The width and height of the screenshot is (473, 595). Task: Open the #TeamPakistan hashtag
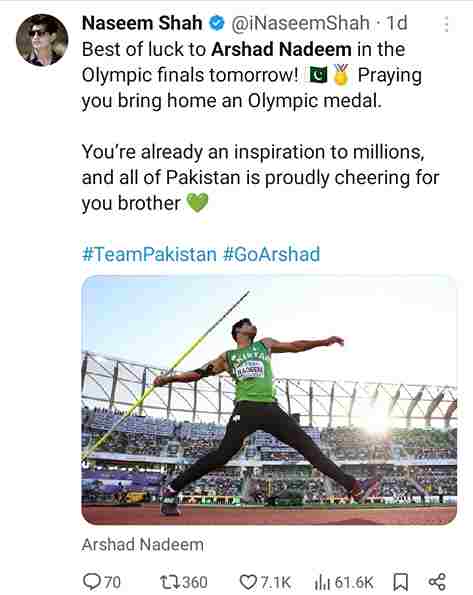149,254
